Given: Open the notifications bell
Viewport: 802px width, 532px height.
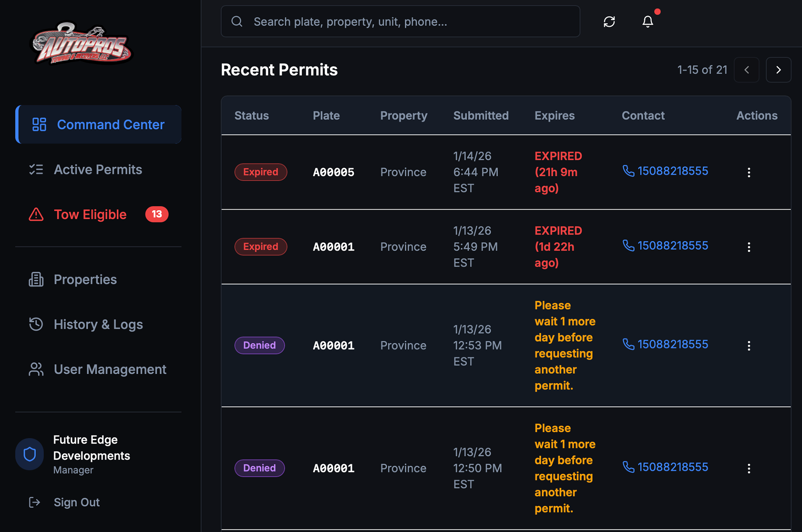Looking at the screenshot, I should coord(647,22).
